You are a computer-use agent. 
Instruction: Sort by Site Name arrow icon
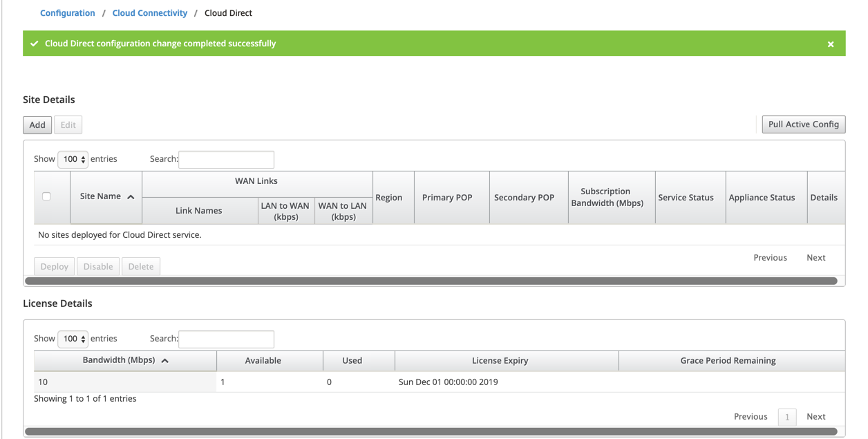pos(131,197)
